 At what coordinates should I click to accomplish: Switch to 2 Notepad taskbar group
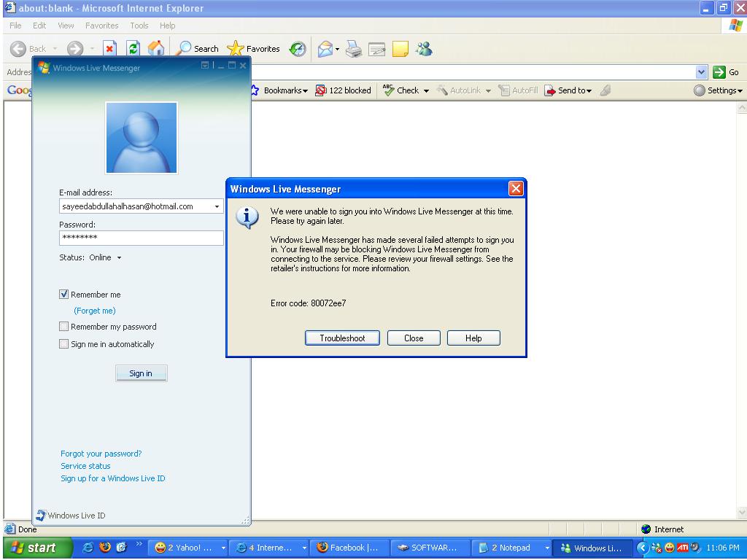pos(511,548)
